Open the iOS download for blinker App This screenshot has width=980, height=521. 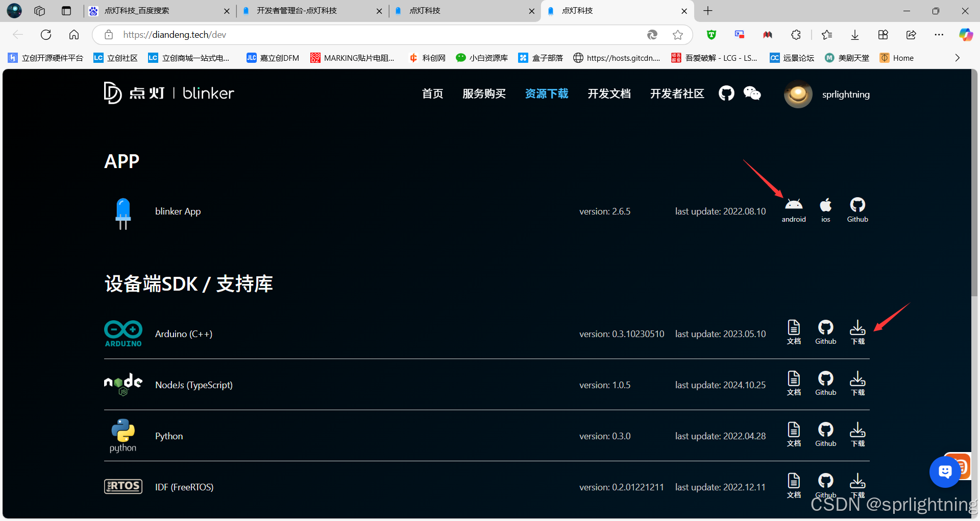826,210
